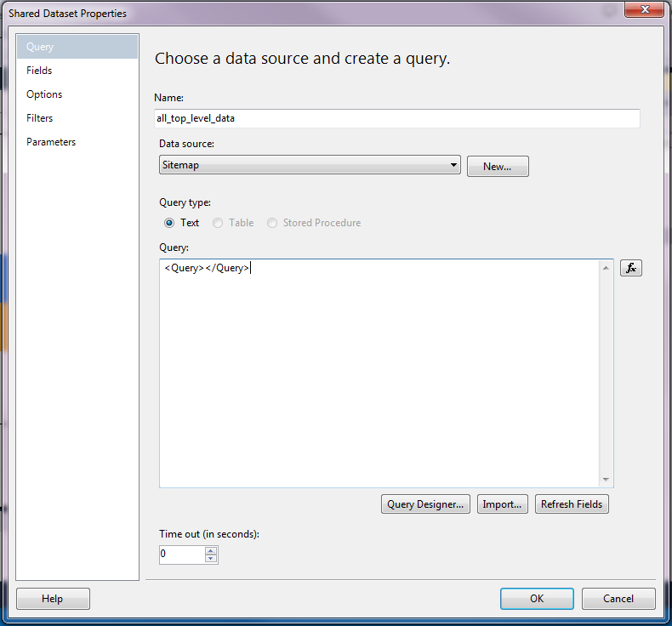Switch to the Parameters page
This screenshot has width=672, height=626.
[x=51, y=142]
